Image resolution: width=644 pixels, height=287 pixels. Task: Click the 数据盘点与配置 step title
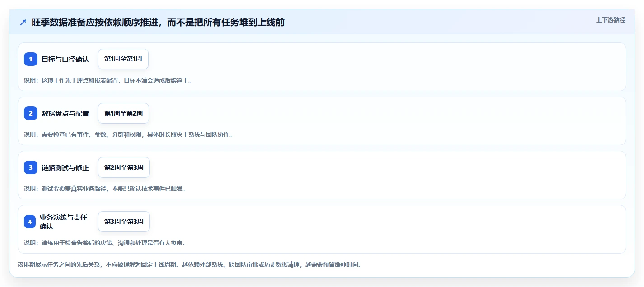click(65, 113)
